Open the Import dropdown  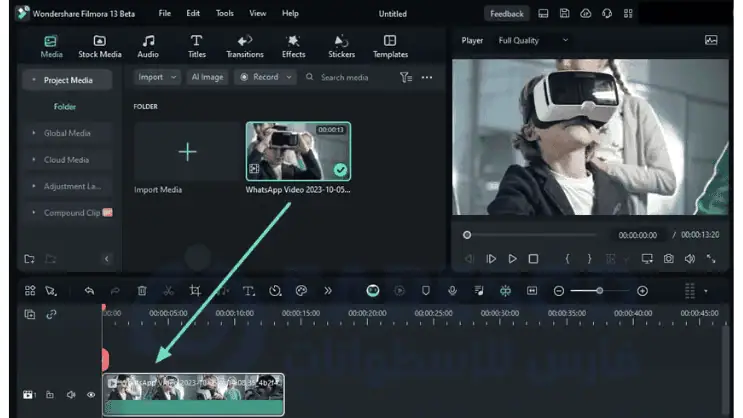pyautogui.click(x=157, y=77)
